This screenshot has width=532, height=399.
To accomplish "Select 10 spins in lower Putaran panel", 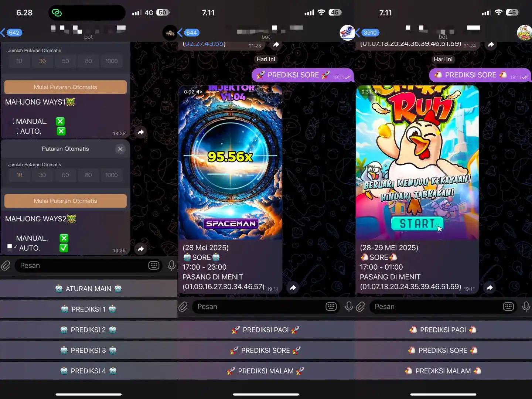I will pos(19,175).
